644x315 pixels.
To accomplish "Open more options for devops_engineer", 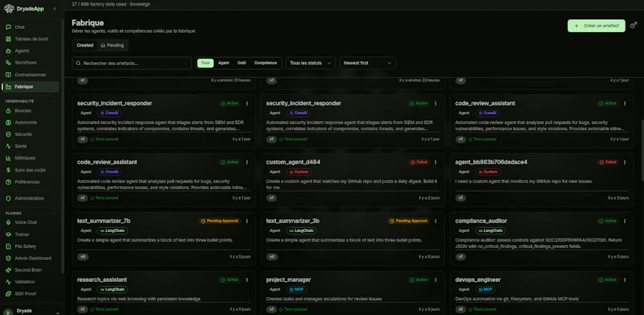I will pos(625,280).
